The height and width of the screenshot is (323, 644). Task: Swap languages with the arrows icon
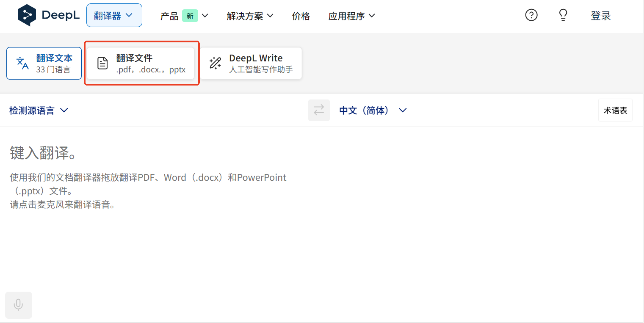click(x=319, y=110)
